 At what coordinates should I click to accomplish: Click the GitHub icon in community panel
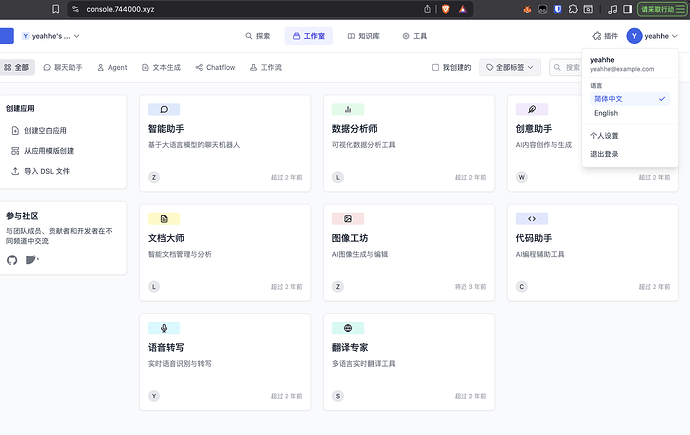[12, 260]
